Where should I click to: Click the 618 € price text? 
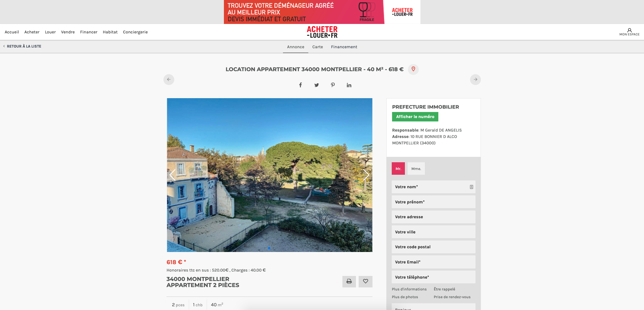176,262
